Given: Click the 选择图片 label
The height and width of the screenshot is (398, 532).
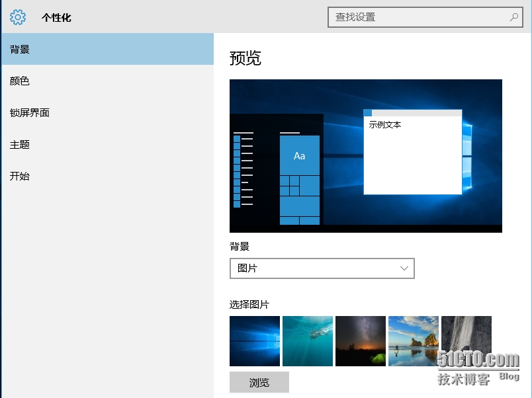Looking at the screenshot, I should [x=249, y=304].
